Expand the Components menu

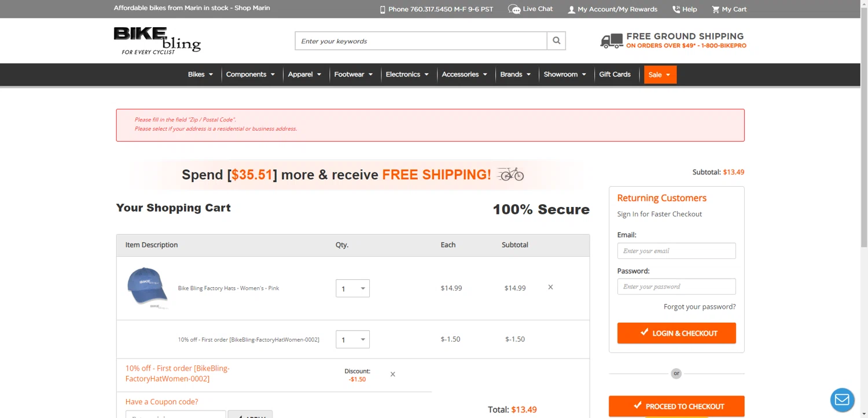click(x=251, y=75)
